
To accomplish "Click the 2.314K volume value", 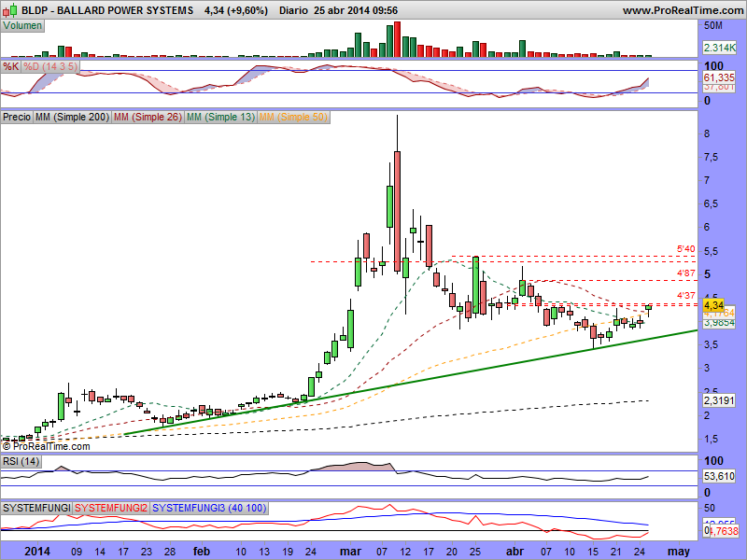I will (719, 48).
